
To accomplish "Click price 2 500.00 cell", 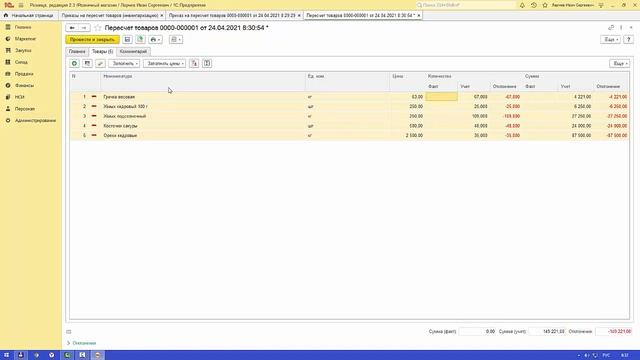I will (407, 136).
